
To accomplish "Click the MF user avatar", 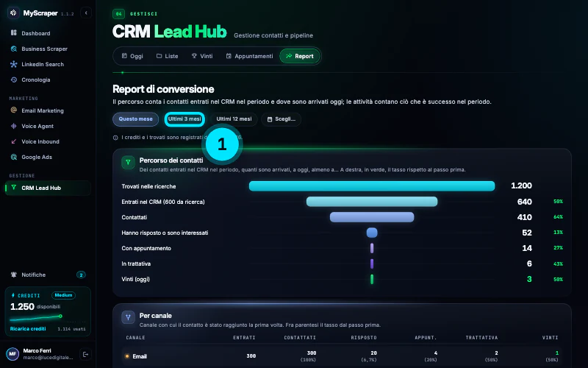I will pyautogui.click(x=12, y=354).
